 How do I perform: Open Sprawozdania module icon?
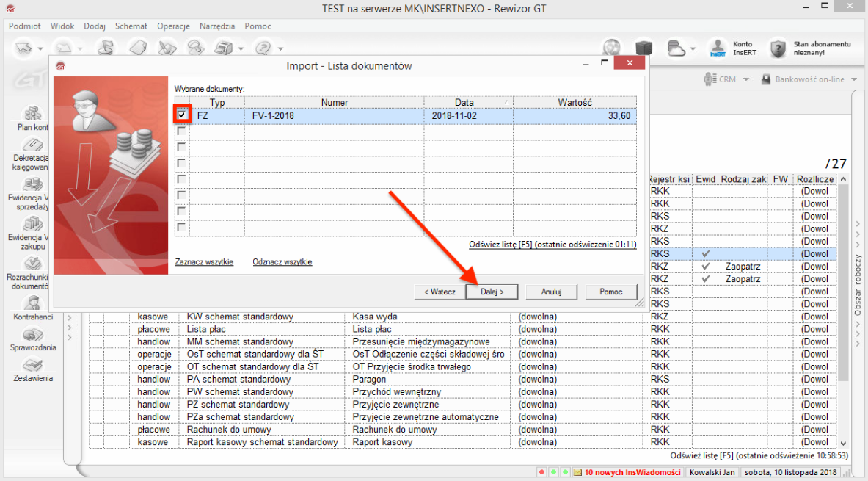[32, 336]
